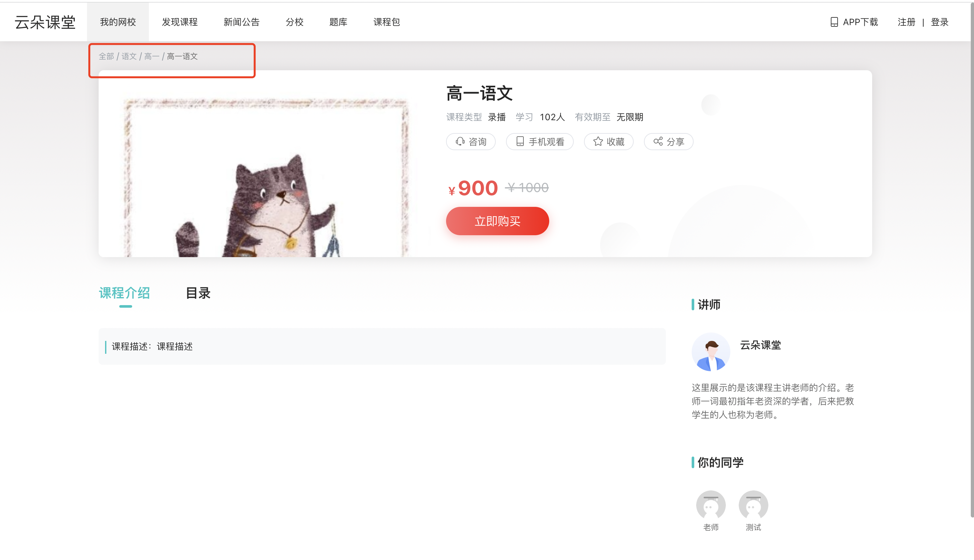Switch to the 目录 tab
Viewport: 974px width, 560px height.
[x=198, y=293]
